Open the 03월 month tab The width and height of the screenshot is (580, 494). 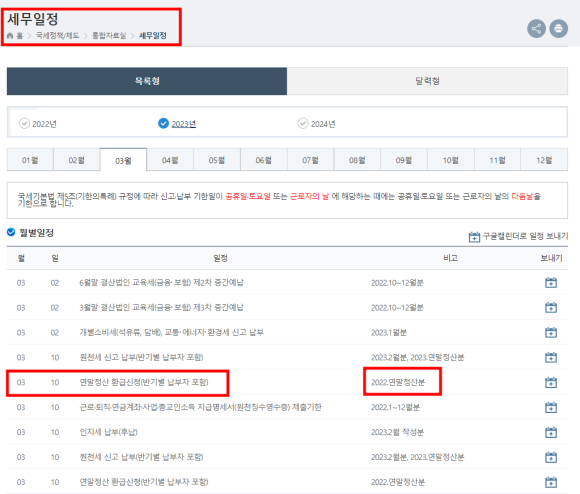123,160
